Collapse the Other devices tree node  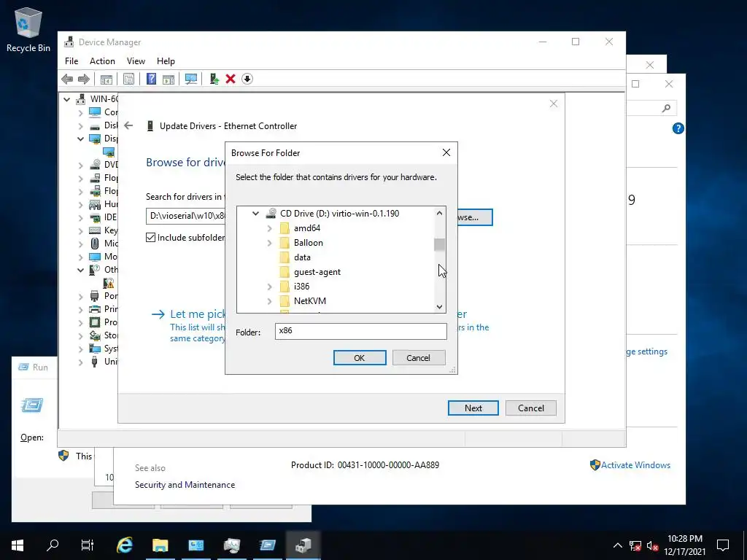[80, 270]
